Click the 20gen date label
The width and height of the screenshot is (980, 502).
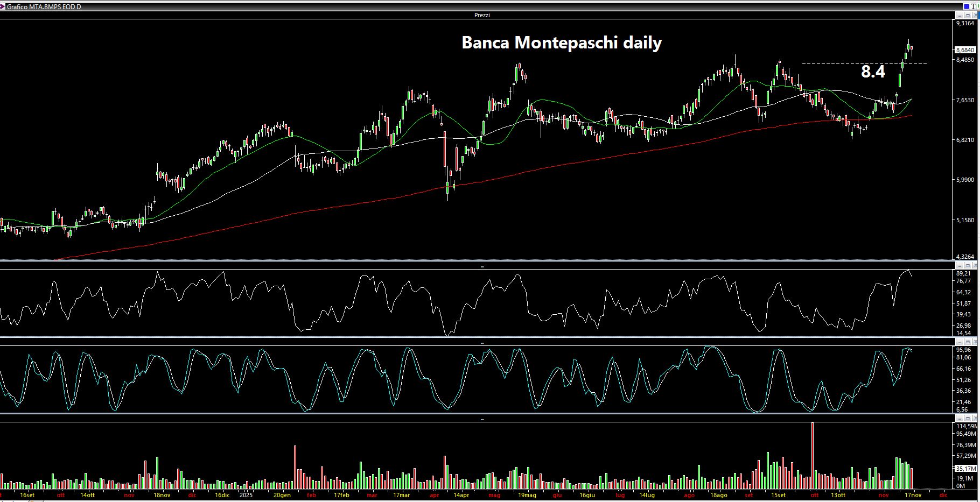[283, 495]
